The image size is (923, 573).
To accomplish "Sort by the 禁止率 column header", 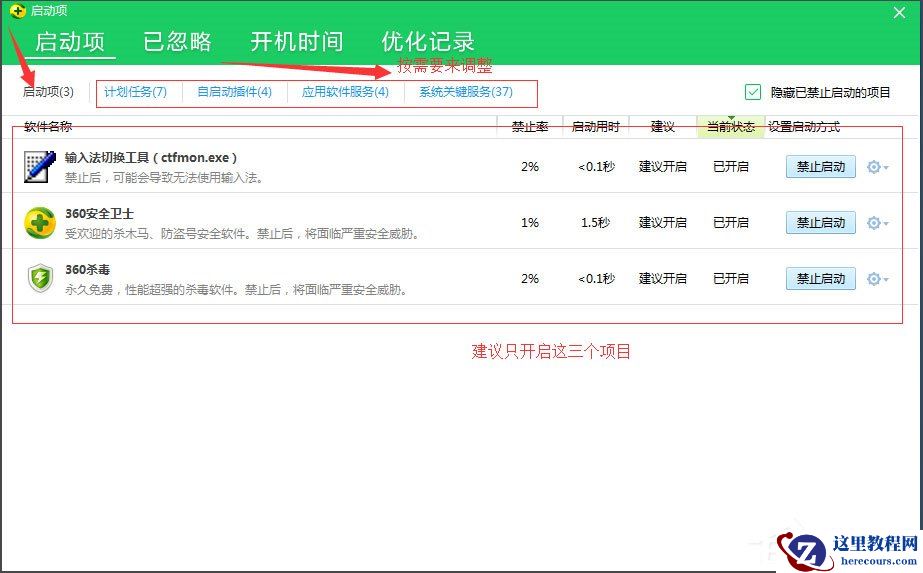I will click(530, 127).
